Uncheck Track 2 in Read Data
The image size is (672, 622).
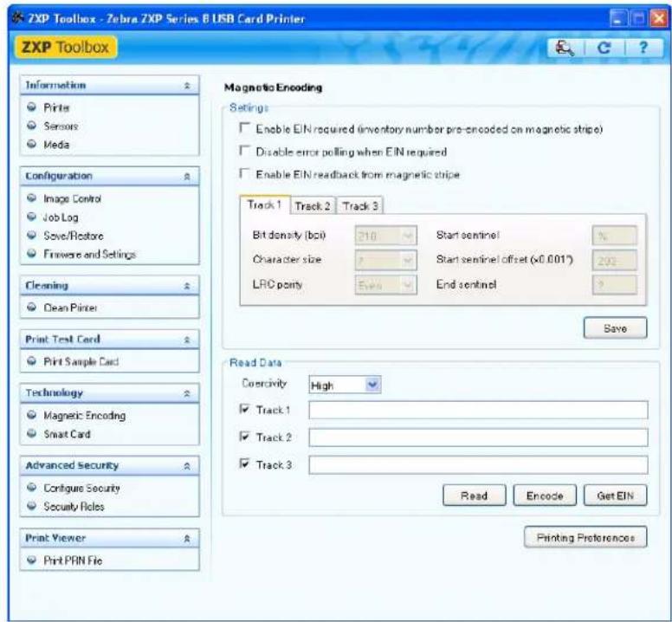[244, 437]
